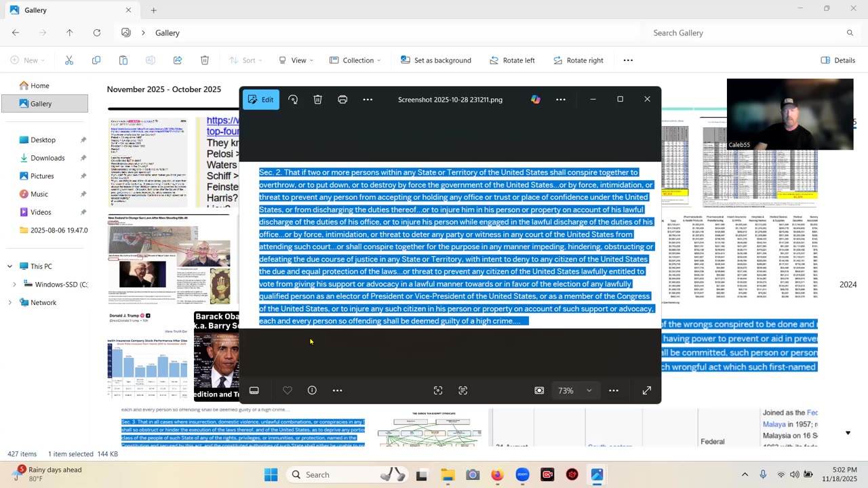Image resolution: width=868 pixels, height=488 pixels.
Task: Click the Rename icon in Gallery toolbar
Action: click(151, 60)
